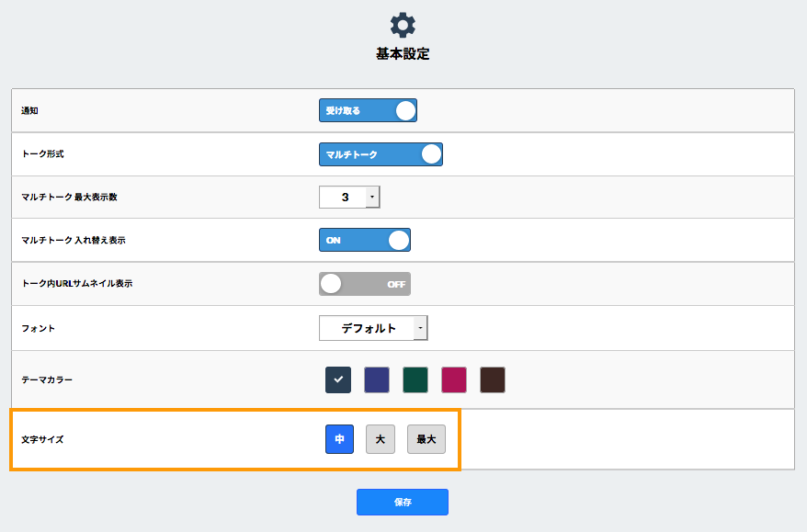The width and height of the screenshot is (807, 532).
Task: Choose the indigo blue theme color
Action: pos(377,379)
